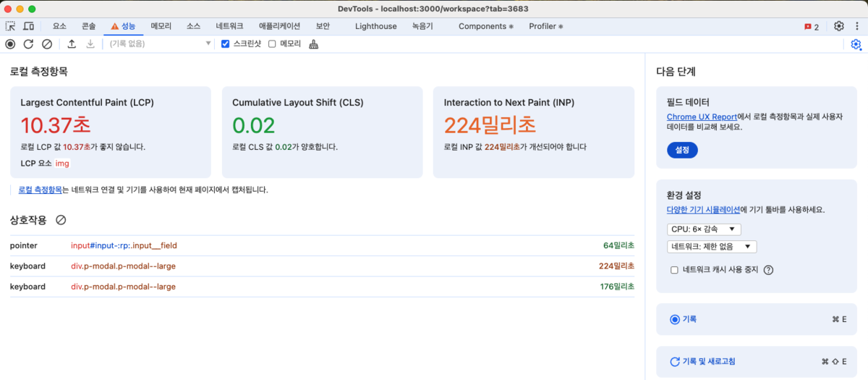Select the keyboard interaction with 176밀리초

tap(322, 287)
